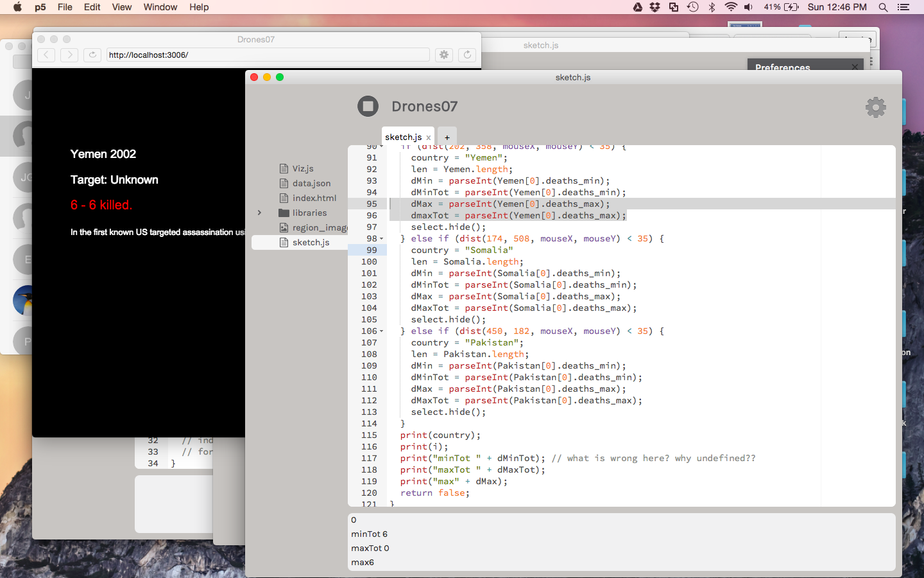Fold code at line 98

click(x=382, y=239)
